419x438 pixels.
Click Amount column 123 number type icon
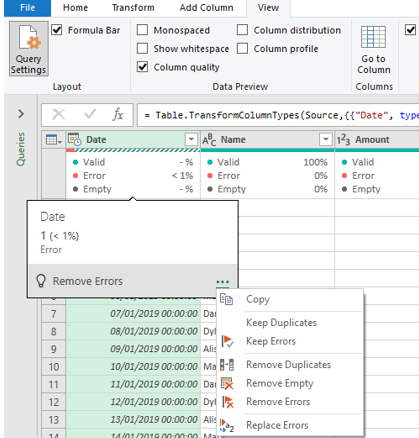tap(343, 140)
